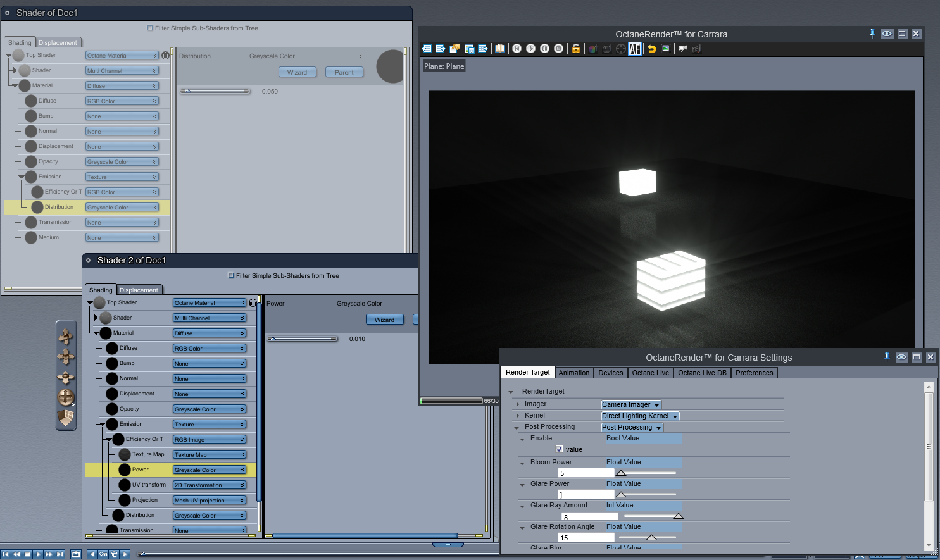This screenshot has height=560, width=940.
Task: Switch to the Octane Live DB tab
Action: point(703,373)
